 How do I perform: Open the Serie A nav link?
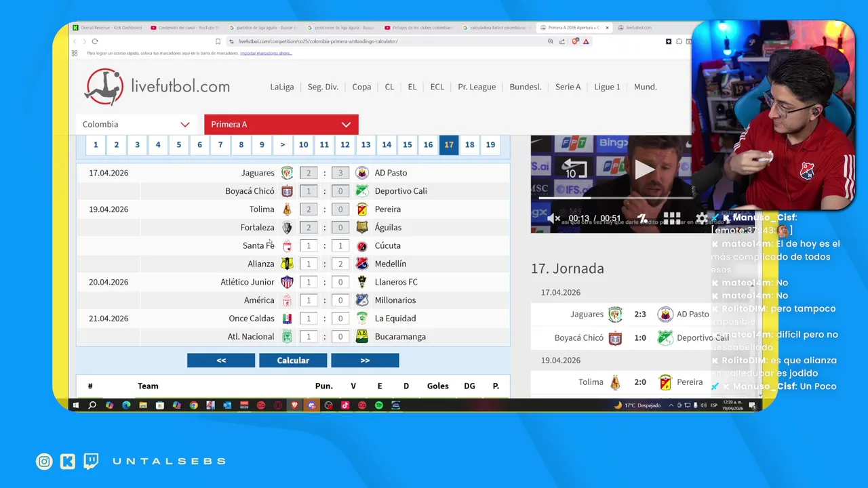568,87
